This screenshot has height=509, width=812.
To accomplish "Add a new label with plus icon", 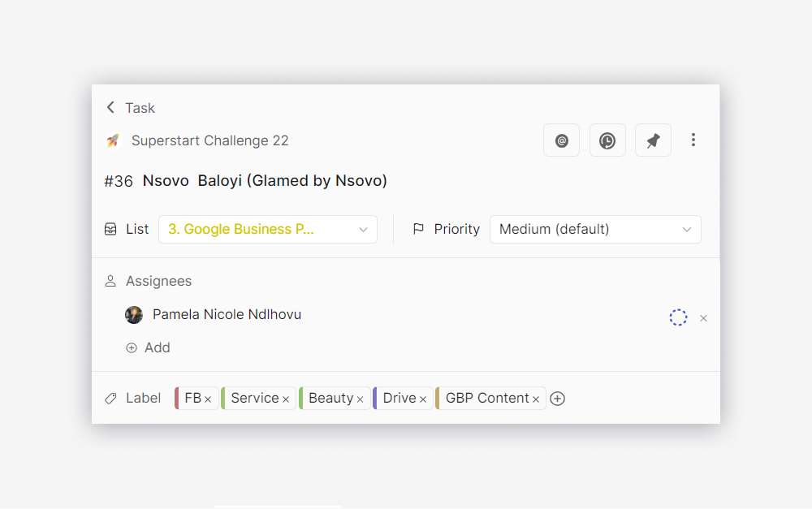I will coord(557,399).
